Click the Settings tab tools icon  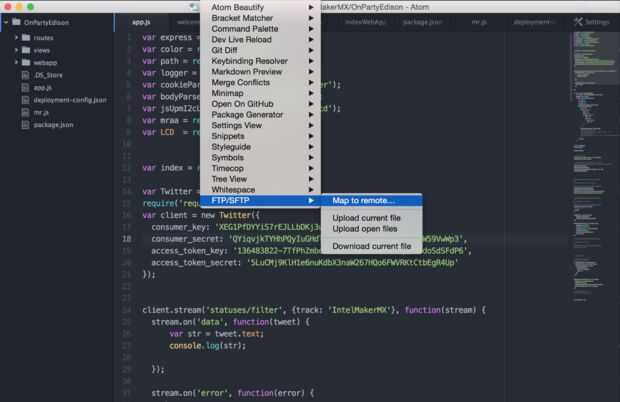578,22
